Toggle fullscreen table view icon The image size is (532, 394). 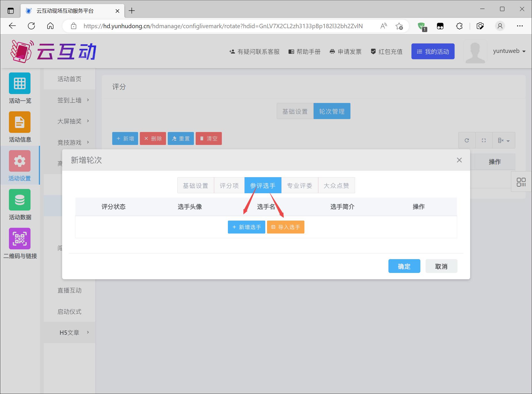(484, 140)
